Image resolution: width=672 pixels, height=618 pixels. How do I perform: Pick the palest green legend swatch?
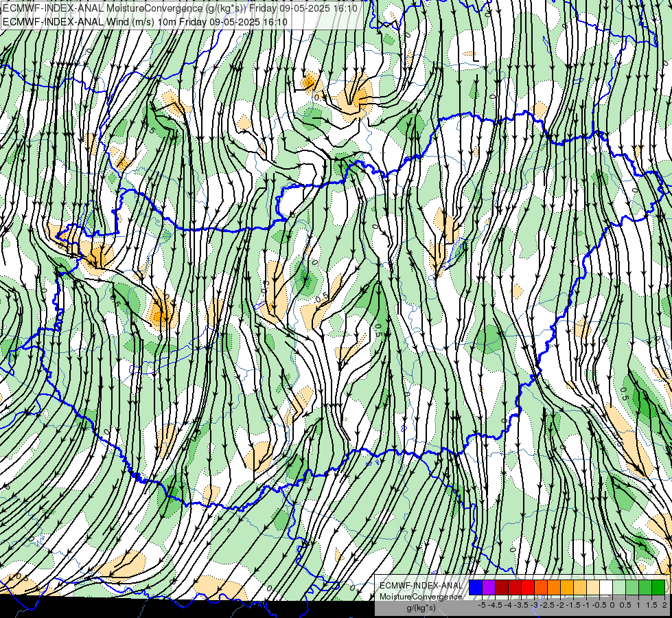[x=619, y=587]
